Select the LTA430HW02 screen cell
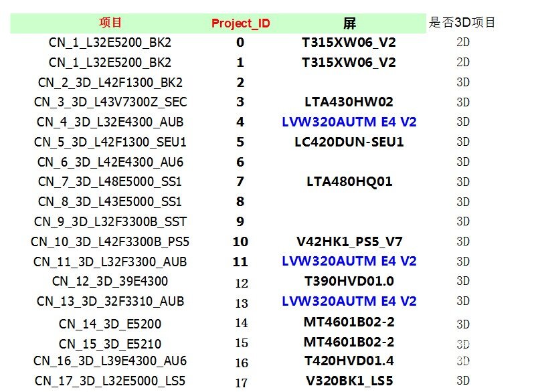 [x=349, y=102]
